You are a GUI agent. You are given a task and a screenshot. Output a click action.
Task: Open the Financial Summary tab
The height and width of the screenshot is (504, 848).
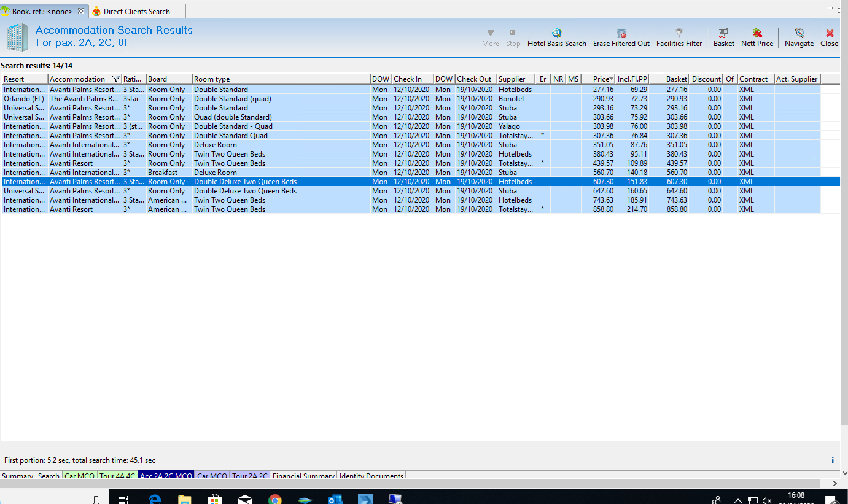pyautogui.click(x=303, y=476)
